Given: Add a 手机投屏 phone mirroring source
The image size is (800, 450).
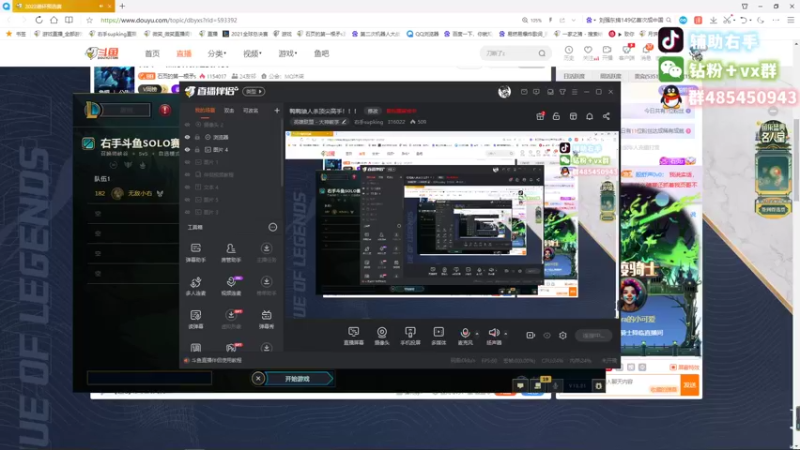Looking at the screenshot, I should [410, 336].
